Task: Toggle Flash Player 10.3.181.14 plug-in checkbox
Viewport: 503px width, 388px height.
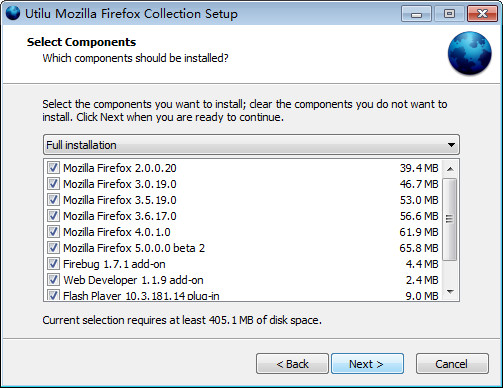Action: [53, 295]
